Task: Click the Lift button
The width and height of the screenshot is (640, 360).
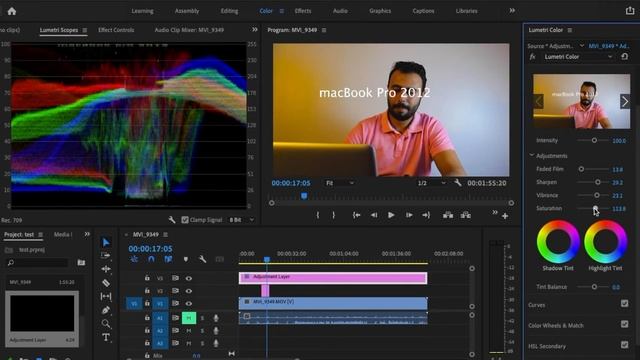Action: click(448, 215)
